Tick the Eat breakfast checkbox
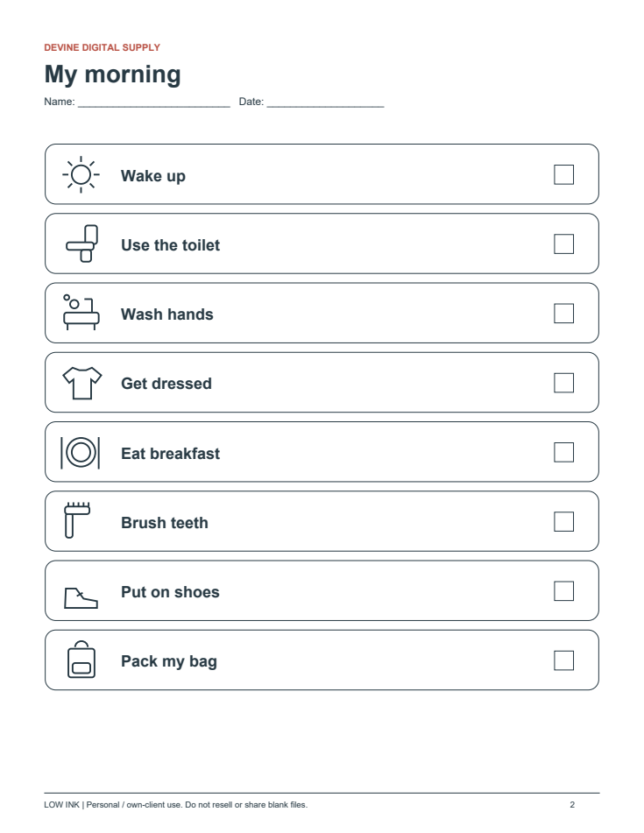 563,452
